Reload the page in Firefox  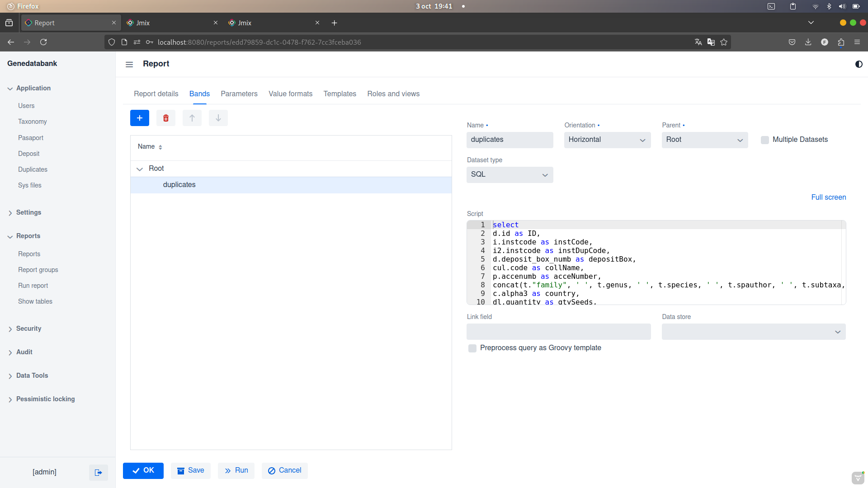point(43,42)
